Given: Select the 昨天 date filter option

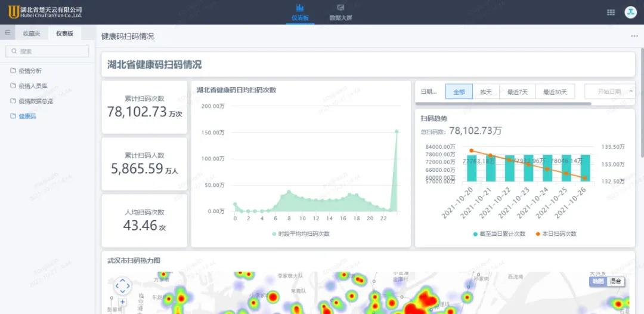Looking at the screenshot, I should coord(486,92).
